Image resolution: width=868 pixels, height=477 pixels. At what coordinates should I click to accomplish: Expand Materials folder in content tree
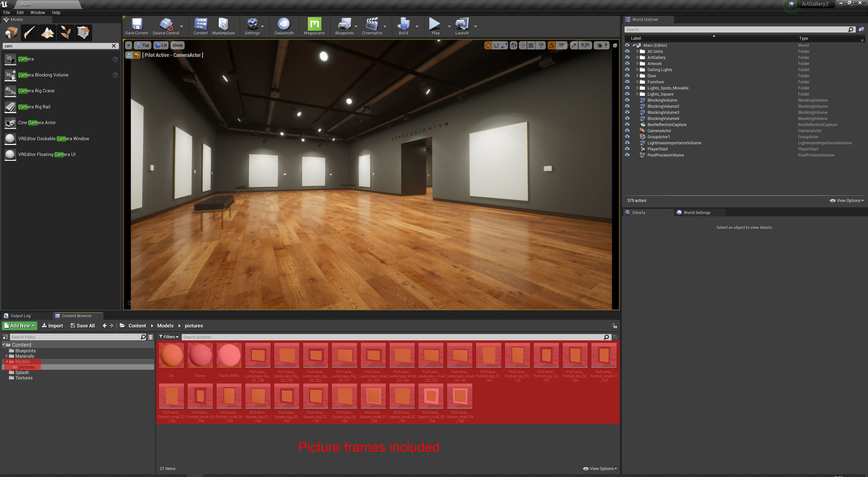[x=6, y=356]
